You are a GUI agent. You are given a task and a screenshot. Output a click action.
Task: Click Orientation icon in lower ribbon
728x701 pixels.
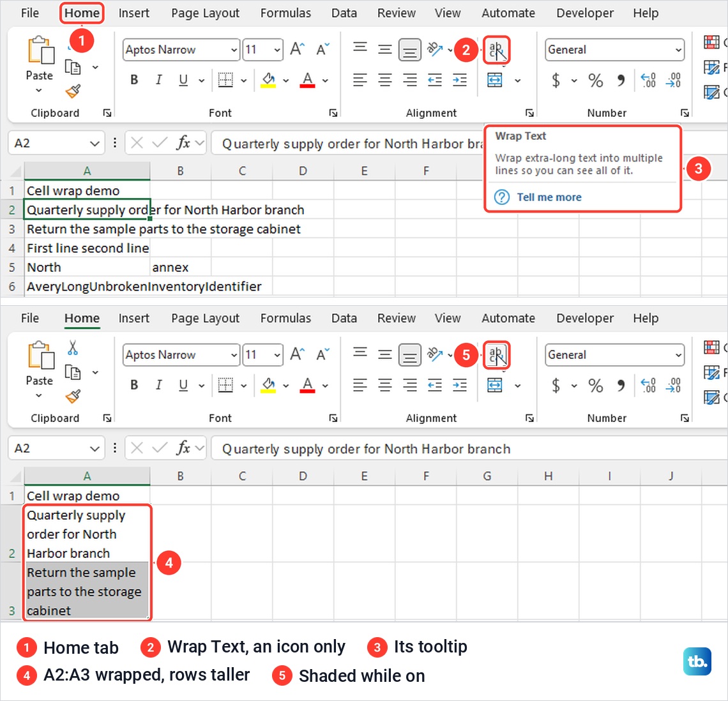pyautogui.click(x=435, y=354)
